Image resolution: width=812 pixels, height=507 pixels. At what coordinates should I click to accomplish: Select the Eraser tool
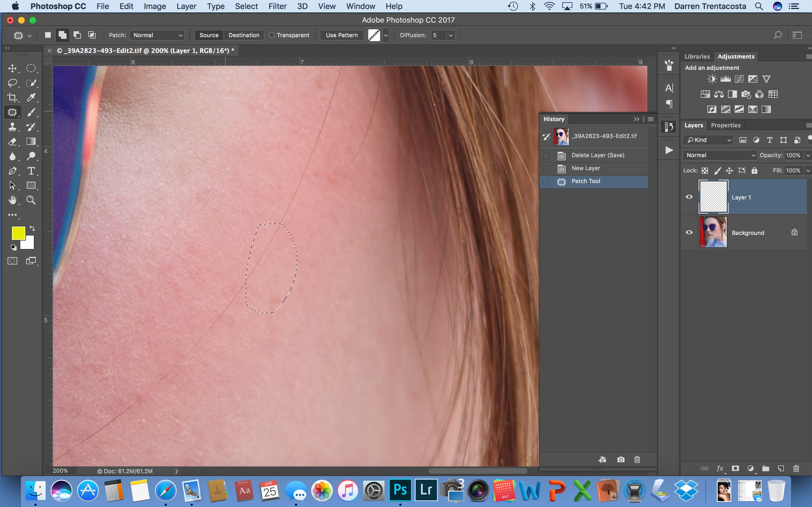point(12,141)
